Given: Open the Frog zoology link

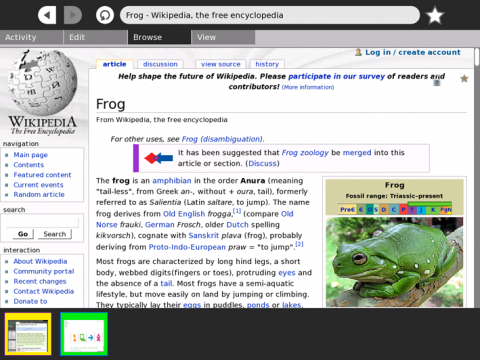Looking at the screenshot, I should click(305, 153).
